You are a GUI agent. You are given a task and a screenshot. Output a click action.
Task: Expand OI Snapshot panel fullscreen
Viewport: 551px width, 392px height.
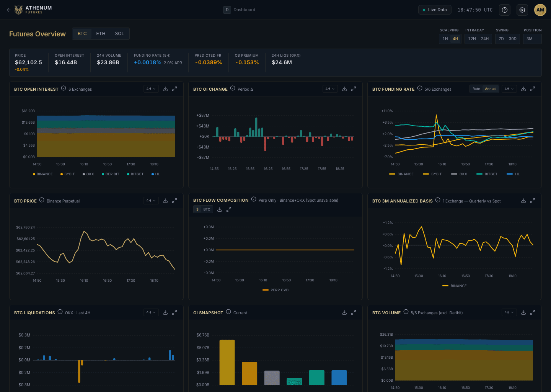(354, 312)
